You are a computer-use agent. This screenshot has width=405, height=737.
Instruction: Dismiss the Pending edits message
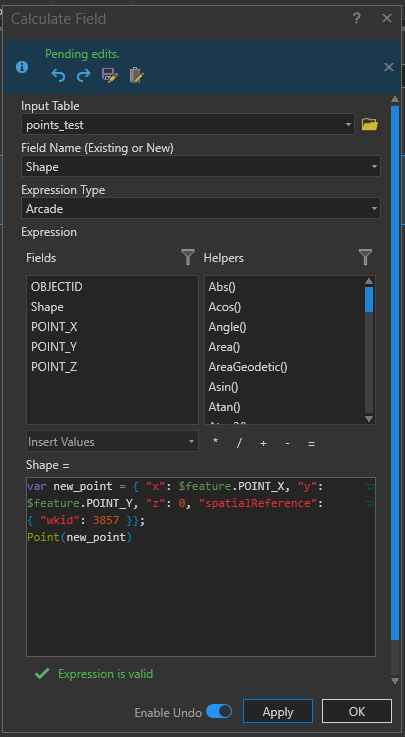click(389, 67)
